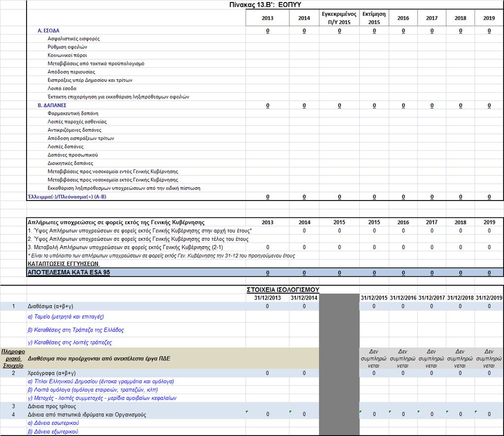
Task: Select the 'β) Δάνεια εξωτερικού' row
Action: click(53, 432)
